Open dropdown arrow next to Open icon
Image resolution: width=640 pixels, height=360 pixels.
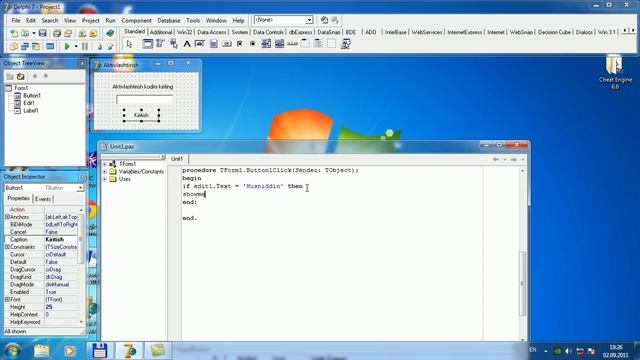tap(33, 33)
